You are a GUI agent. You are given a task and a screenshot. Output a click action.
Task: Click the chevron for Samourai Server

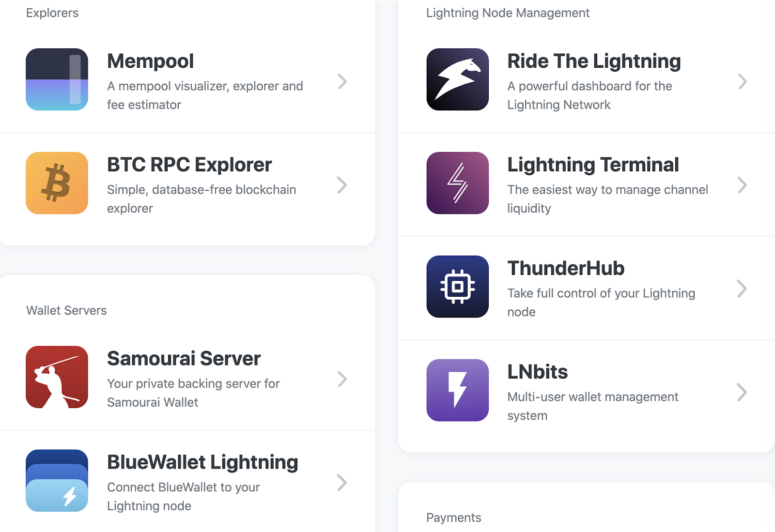tap(342, 379)
